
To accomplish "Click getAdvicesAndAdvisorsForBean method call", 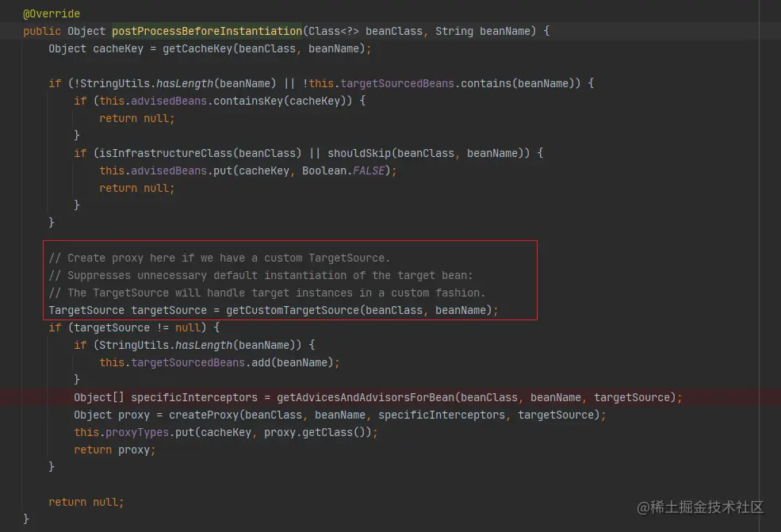I will [366, 397].
